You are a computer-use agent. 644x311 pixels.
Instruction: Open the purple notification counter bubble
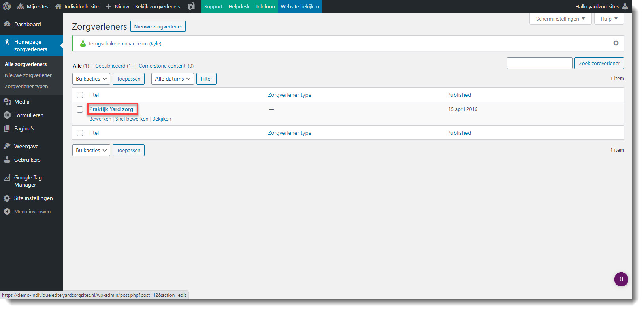coord(621,279)
